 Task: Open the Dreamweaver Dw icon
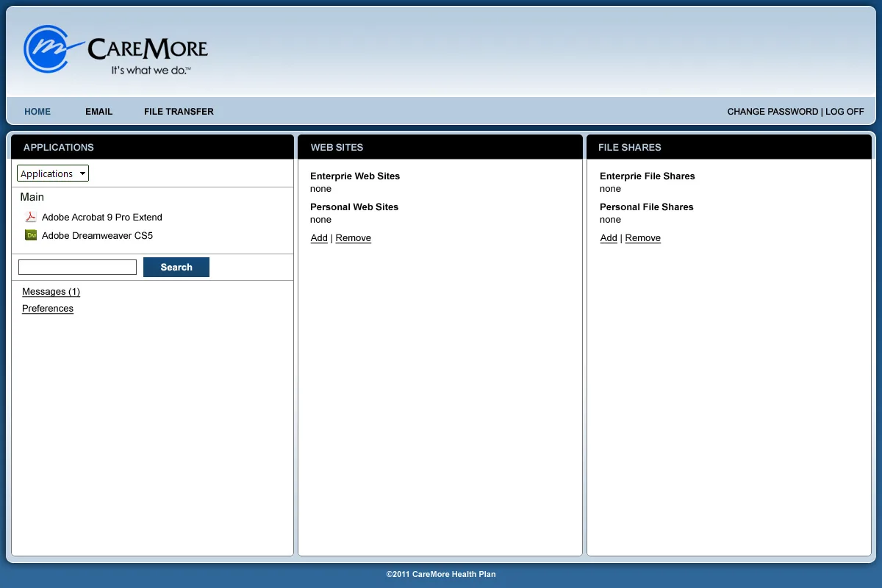tap(31, 235)
